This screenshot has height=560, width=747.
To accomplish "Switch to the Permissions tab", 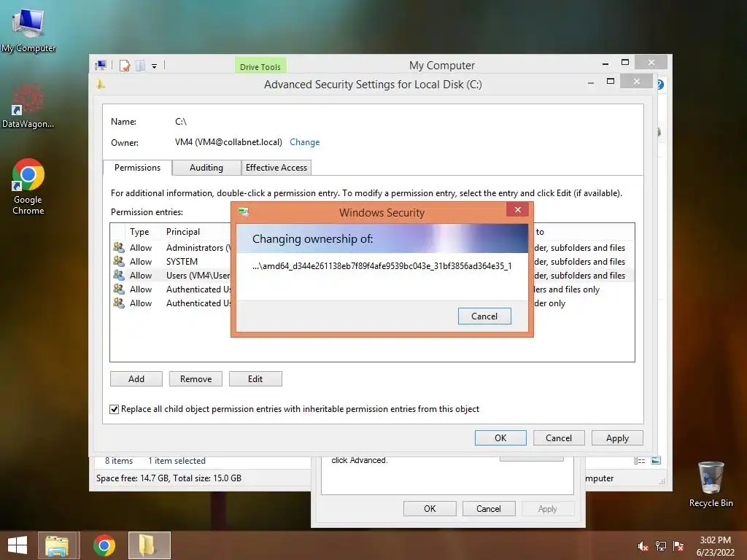I will 137,168.
